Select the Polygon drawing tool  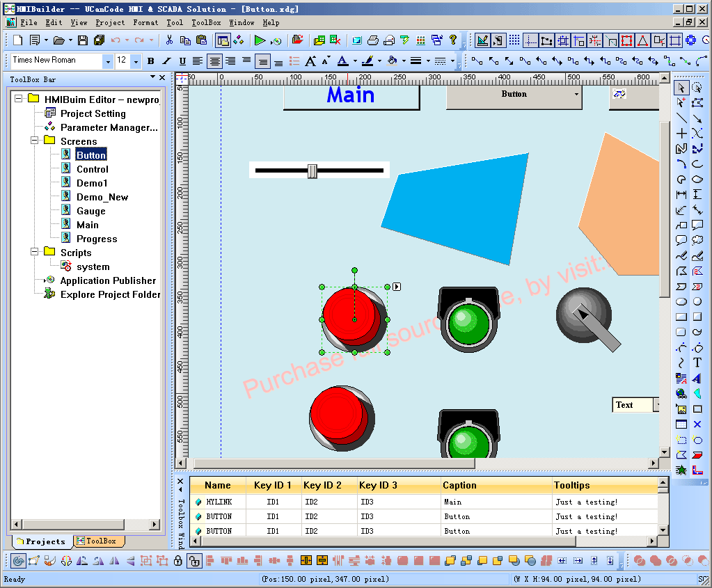tap(681, 271)
